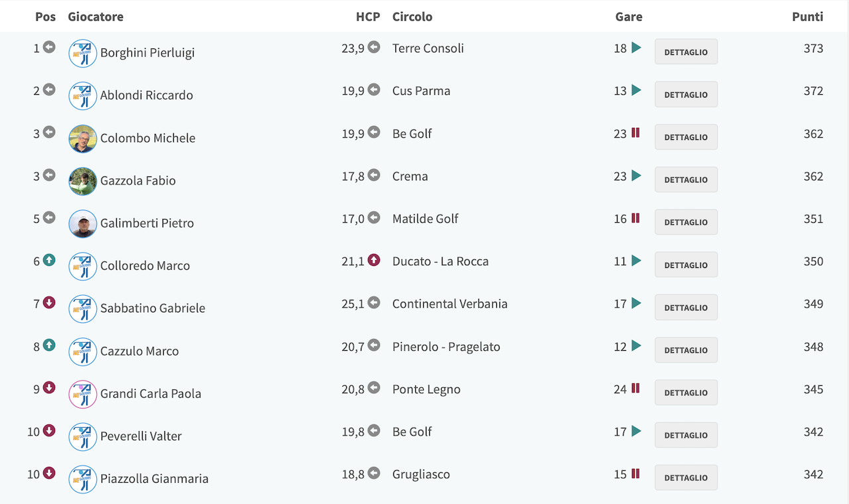
Task: Click Borghini Pierluigi's golfer avatar icon
Action: pos(83,53)
